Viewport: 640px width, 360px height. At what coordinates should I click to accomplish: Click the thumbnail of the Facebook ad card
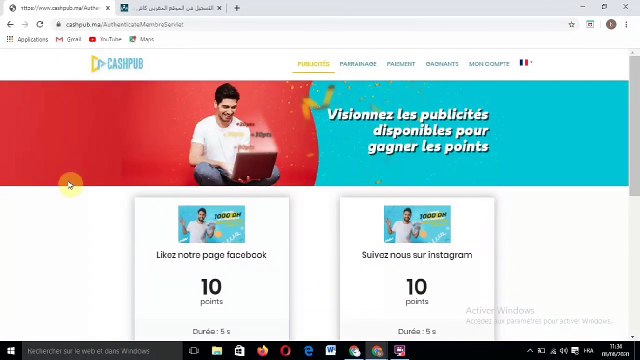(211, 224)
